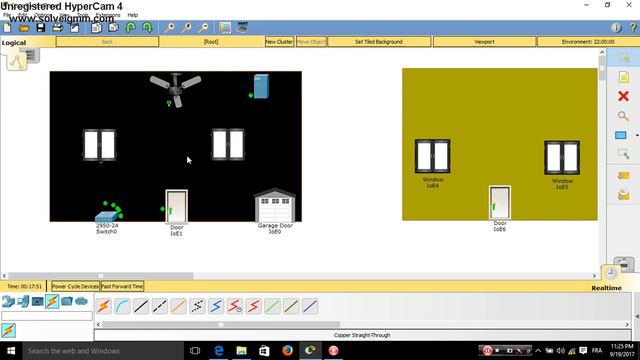Activate the red X Delete tool
The image size is (640, 360).
click(x=623, y=96)
